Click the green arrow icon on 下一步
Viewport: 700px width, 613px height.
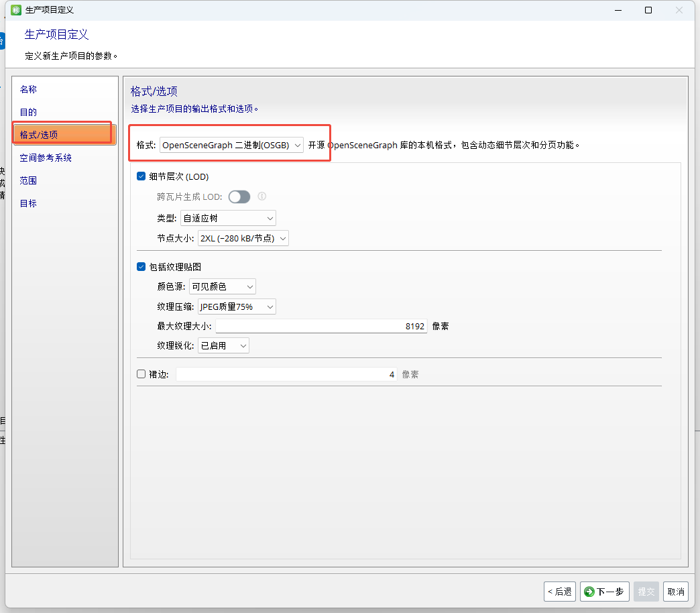pos(589,592)
